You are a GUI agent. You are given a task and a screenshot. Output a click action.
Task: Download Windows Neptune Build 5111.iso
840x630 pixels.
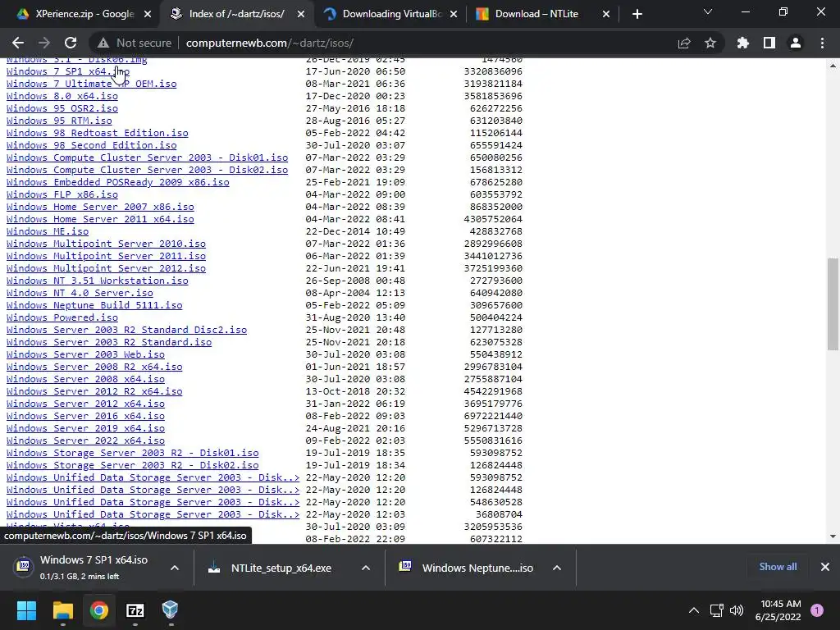[x=94, y=305]
